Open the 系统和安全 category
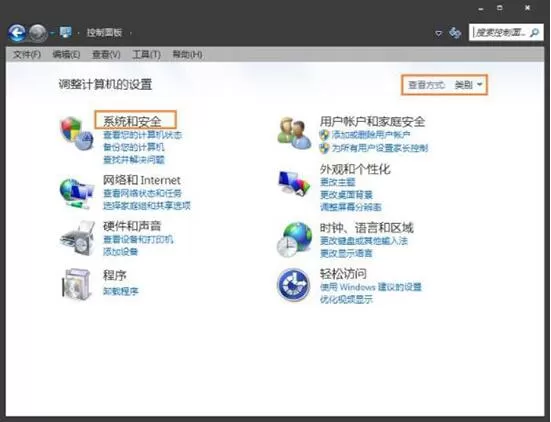551x422 pixels. [132, 122]
